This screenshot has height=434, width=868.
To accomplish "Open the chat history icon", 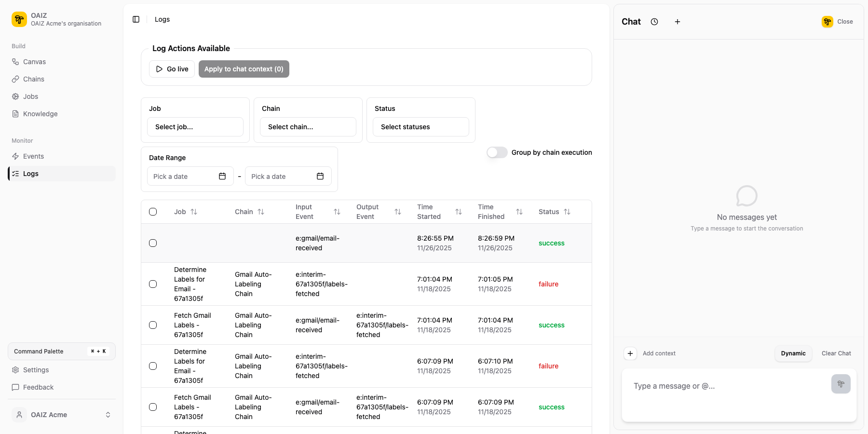I will 654,22.
